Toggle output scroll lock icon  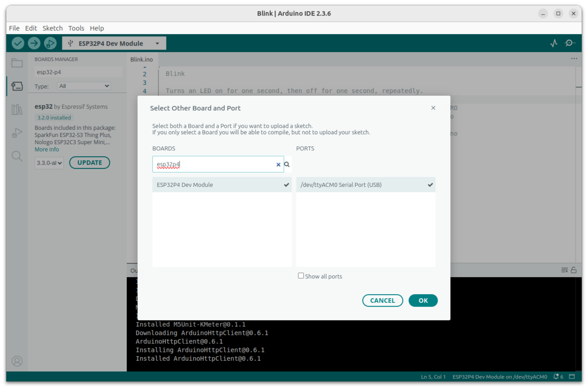pos(573,270)
